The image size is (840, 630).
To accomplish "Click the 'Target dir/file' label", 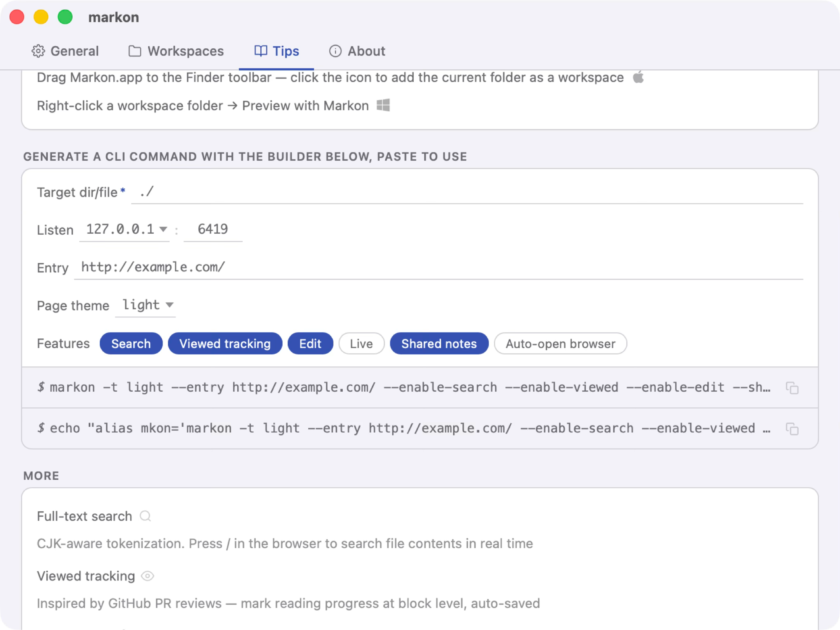I will click(77, 192).
